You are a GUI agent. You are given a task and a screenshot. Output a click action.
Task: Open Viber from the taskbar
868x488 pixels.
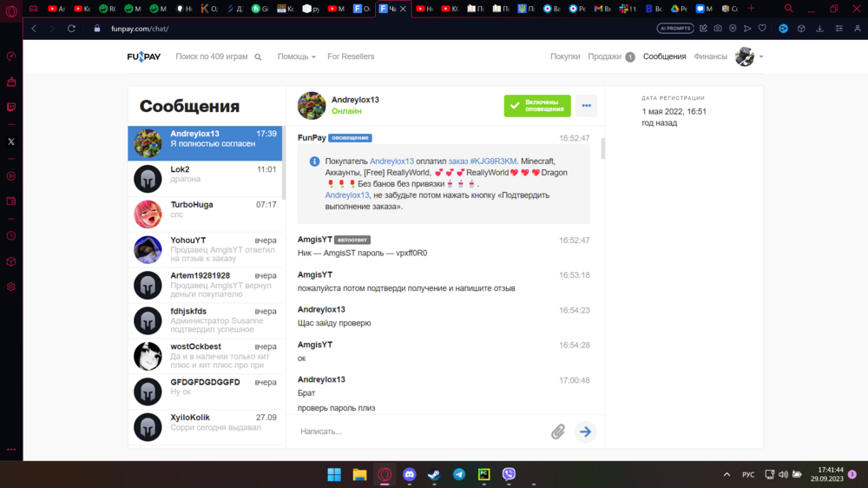click(x=509, y=474)
